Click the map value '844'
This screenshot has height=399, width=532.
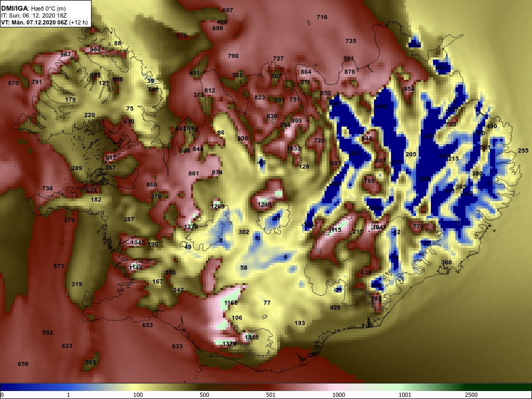click(198, 149)
